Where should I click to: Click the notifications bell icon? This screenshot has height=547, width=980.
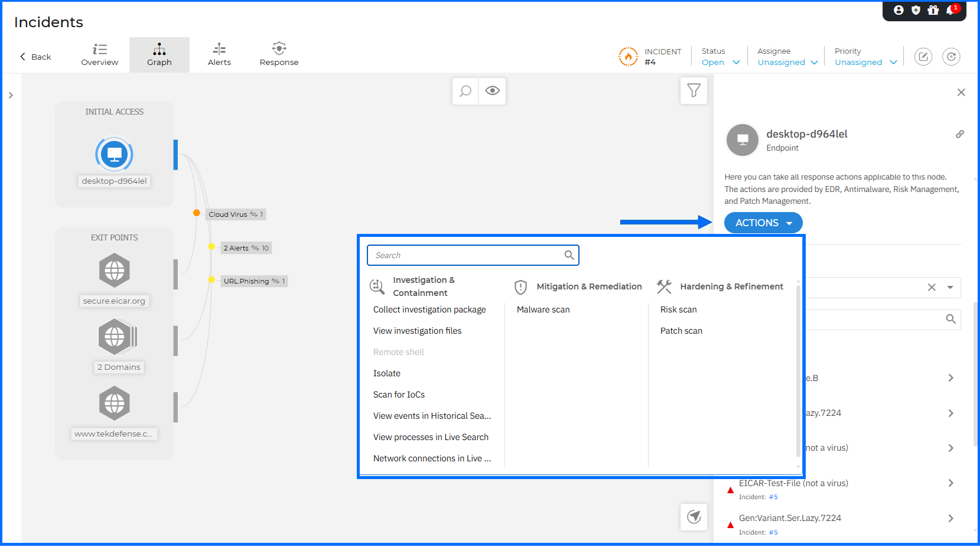coord(950,10)
